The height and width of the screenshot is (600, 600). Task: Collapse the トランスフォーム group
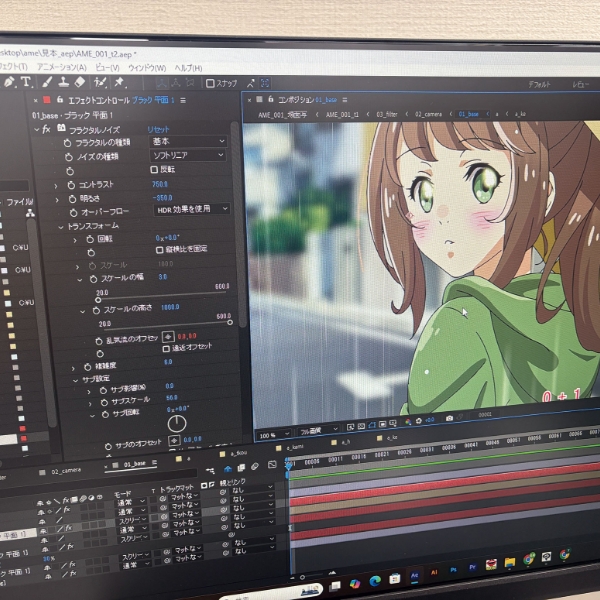(60, 227)
